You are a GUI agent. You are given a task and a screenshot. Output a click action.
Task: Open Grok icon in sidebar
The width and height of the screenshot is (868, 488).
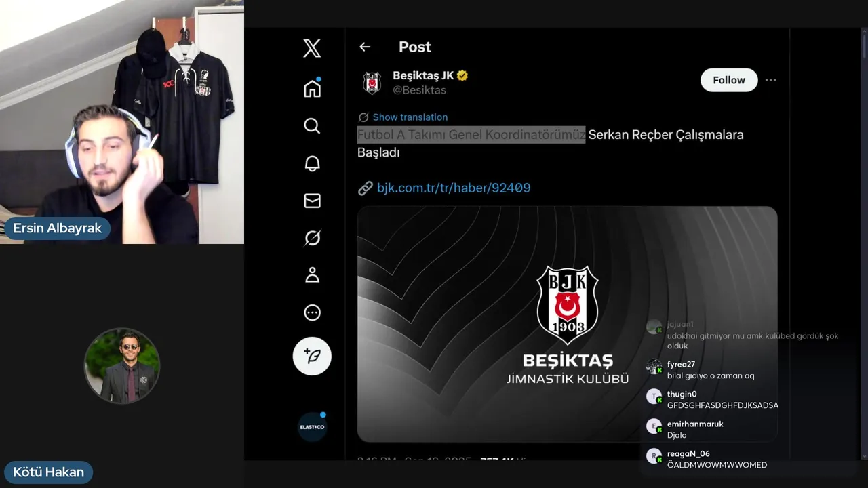pyautogui.click(x=312, y=238)
